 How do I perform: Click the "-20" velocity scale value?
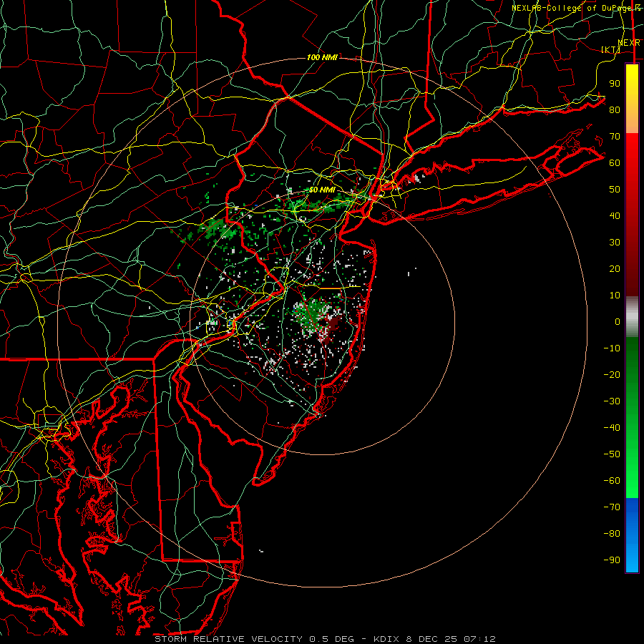(x=612, y=374)
